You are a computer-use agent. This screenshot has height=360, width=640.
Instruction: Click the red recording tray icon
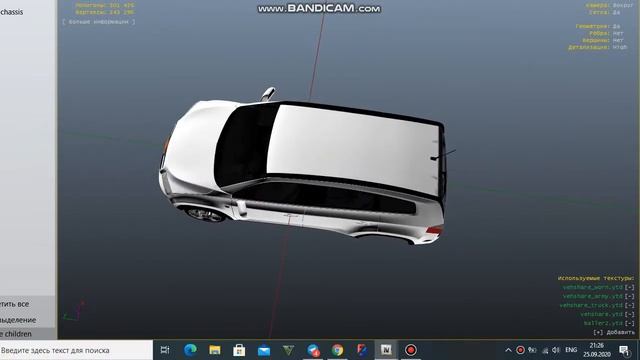click(x=520, y=350)
